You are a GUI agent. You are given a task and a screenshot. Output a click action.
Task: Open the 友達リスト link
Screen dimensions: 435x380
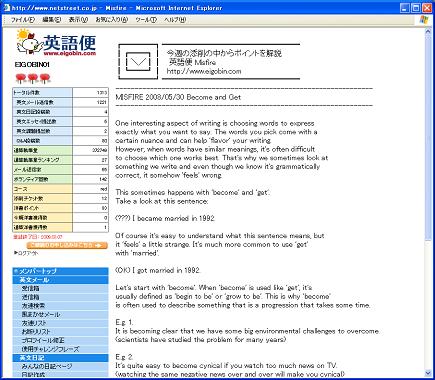[34, 323]
